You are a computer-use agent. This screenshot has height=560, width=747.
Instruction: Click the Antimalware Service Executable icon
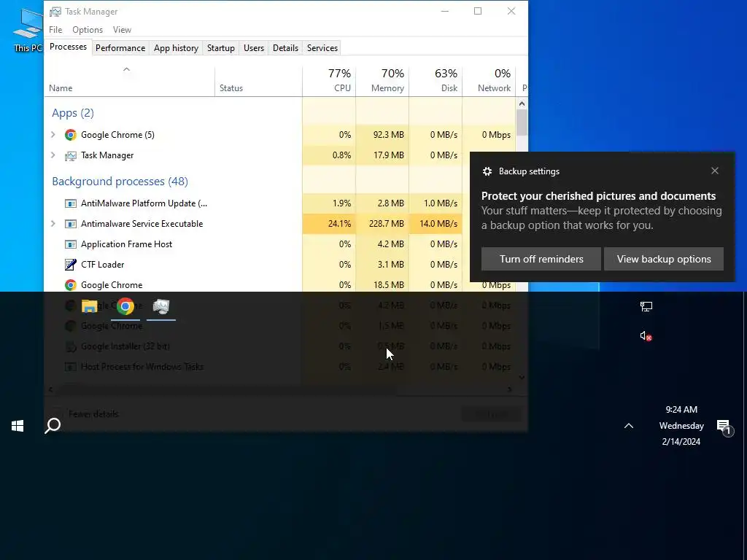(x=71, y=224)
